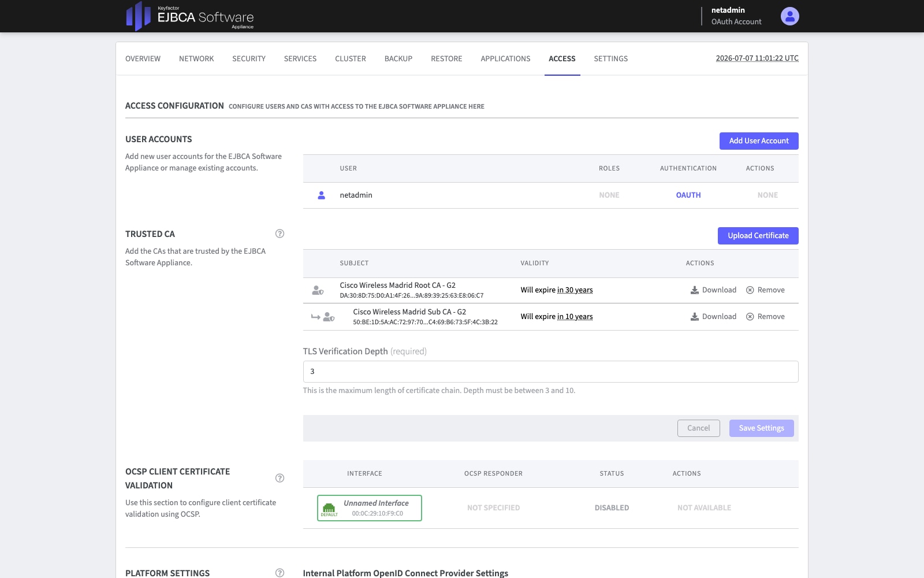Click Cisco Wireless Madrid Root CA subject

pyautogui.click(x=397, y=286)
